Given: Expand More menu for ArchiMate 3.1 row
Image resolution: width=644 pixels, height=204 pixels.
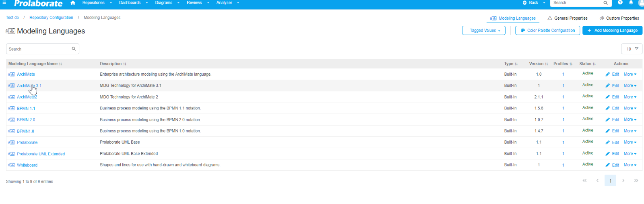Looking at the screenshot, I should (x=630, y=86).
